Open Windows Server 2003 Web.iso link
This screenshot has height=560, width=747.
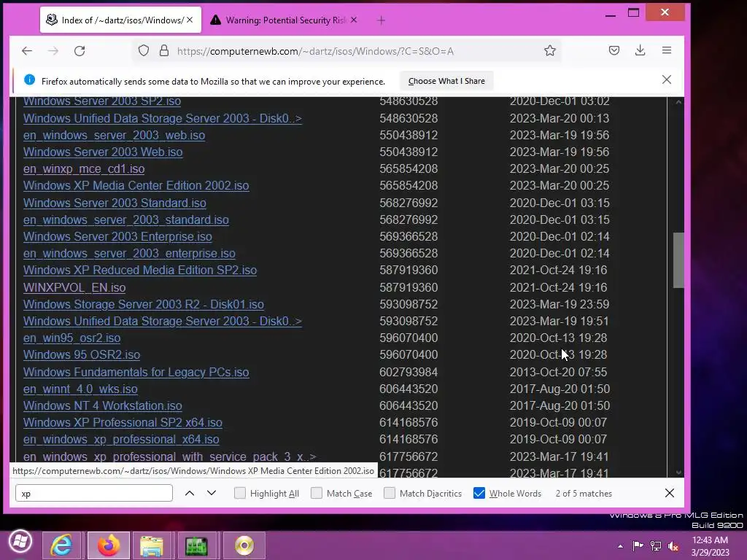point(103,152)
